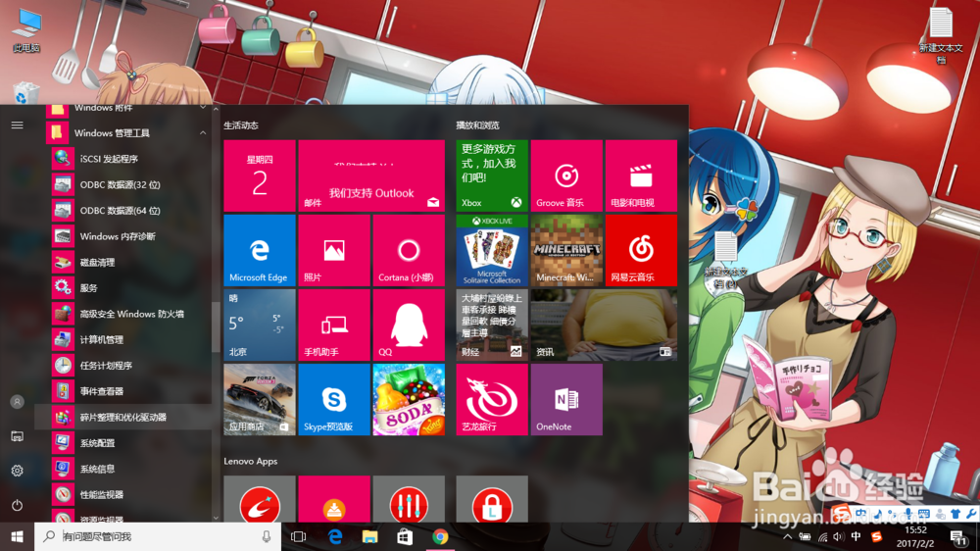This screenshot has width=980, height=551.
Task: Open 系统信息
Action: pos(123,469)
